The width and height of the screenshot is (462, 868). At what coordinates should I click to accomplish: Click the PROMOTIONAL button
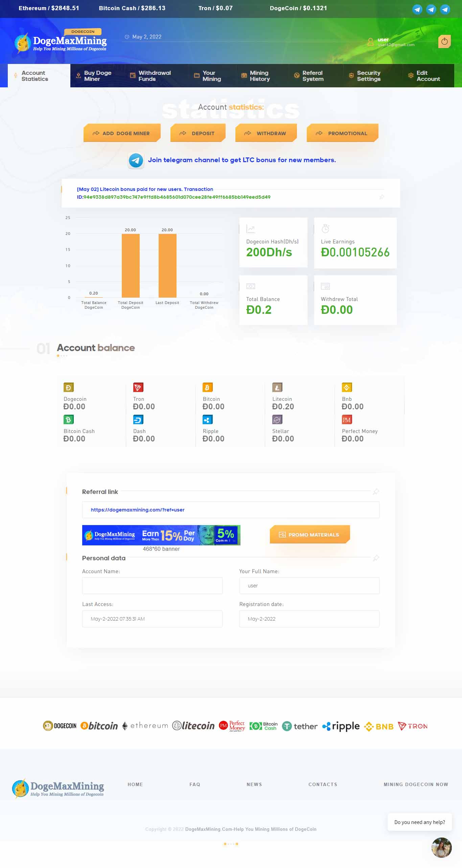pos(342,133)
